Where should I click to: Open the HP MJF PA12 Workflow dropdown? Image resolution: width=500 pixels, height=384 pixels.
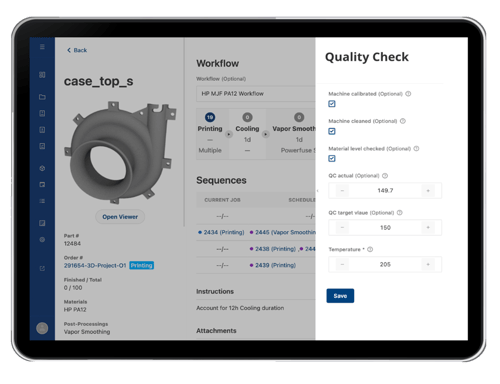click(x=256, y=94)
